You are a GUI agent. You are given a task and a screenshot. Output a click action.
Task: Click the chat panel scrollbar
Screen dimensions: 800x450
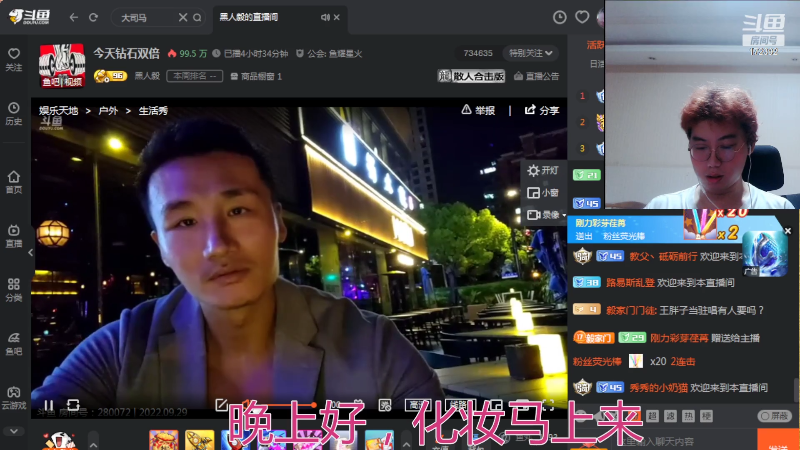point(797,390)
